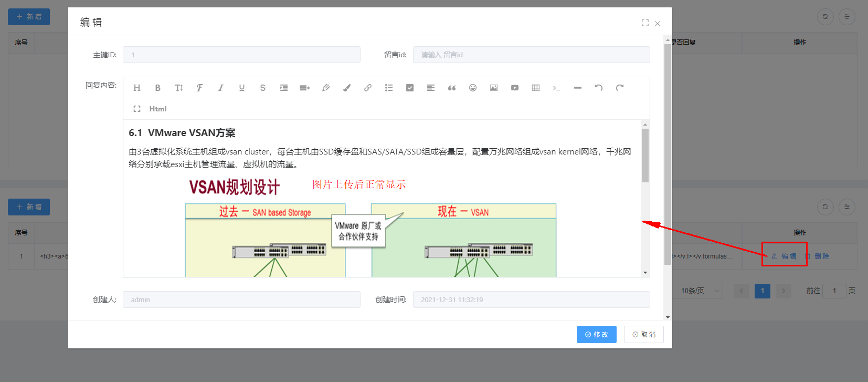The width and height of the screenshot is (868, 382).
Task: Open the bullet list tool
Action: pyautogui.click(x=389, y=88)
